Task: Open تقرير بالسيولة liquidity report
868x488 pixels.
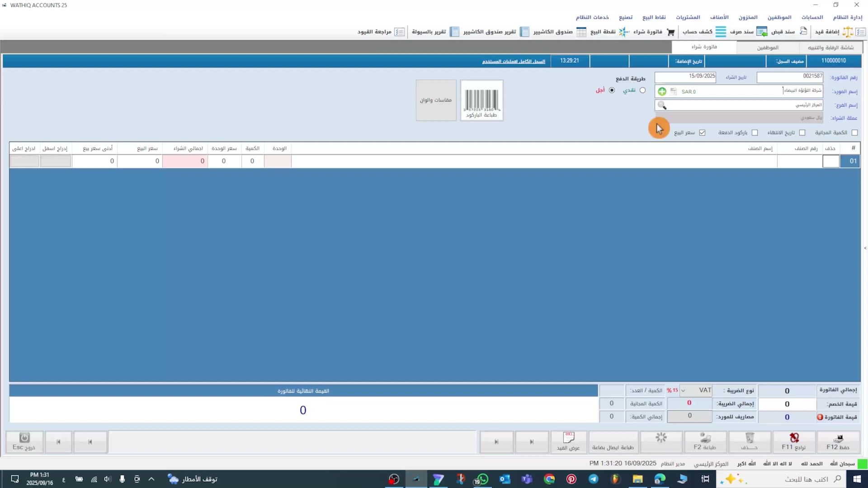Action: pos(435,32)
